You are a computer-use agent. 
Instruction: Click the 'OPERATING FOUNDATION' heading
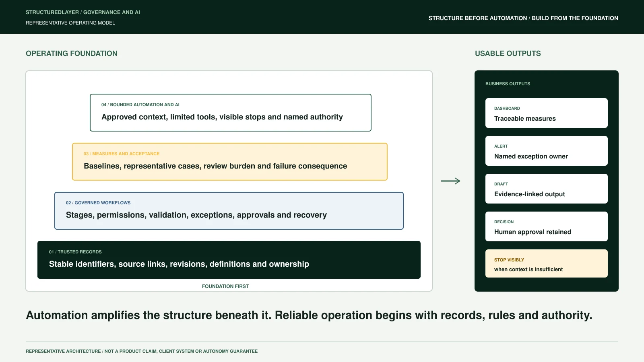pos(72,53)
